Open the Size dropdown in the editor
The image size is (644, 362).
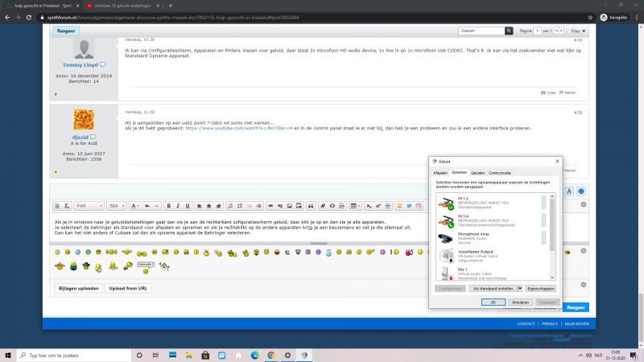[x=117, y=206]
